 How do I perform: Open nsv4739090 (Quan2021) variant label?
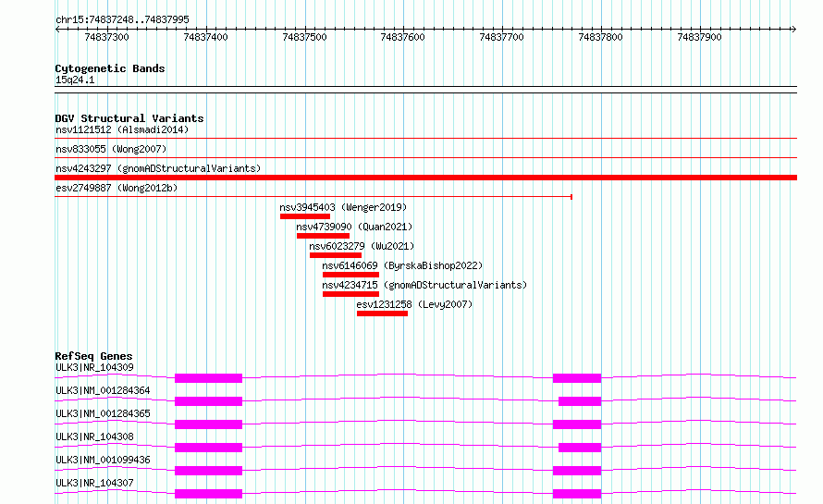click(x=354, y=227)
